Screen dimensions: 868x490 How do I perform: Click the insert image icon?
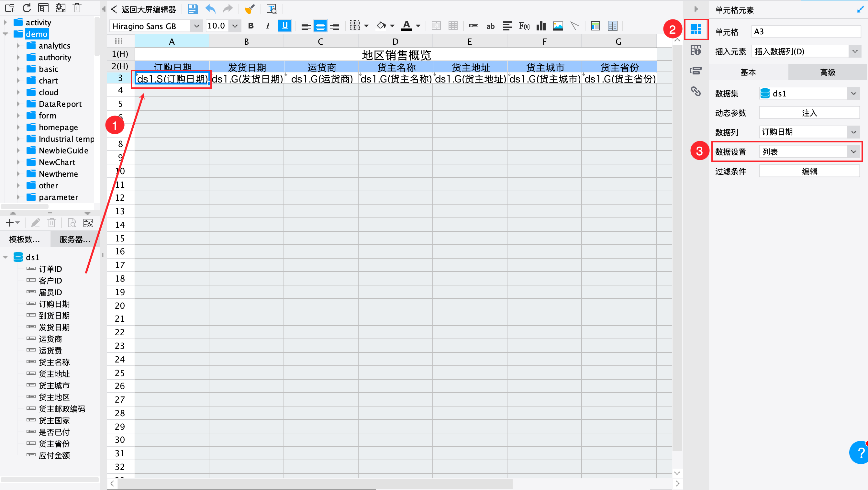tap(558, 26)
